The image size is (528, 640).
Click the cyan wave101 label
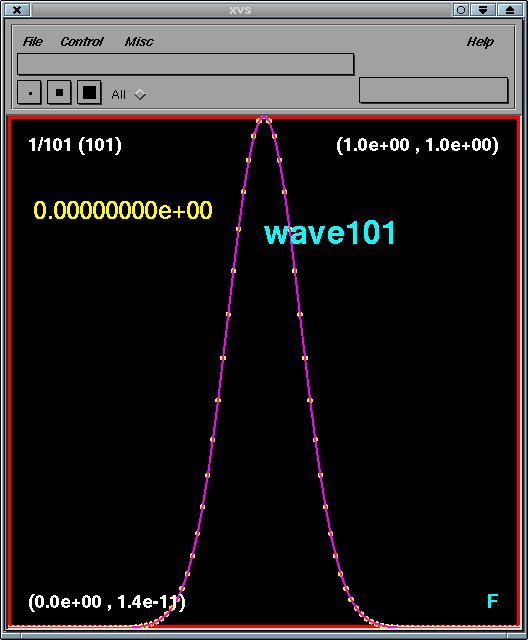pyautogui.click(x=330, y=233)
